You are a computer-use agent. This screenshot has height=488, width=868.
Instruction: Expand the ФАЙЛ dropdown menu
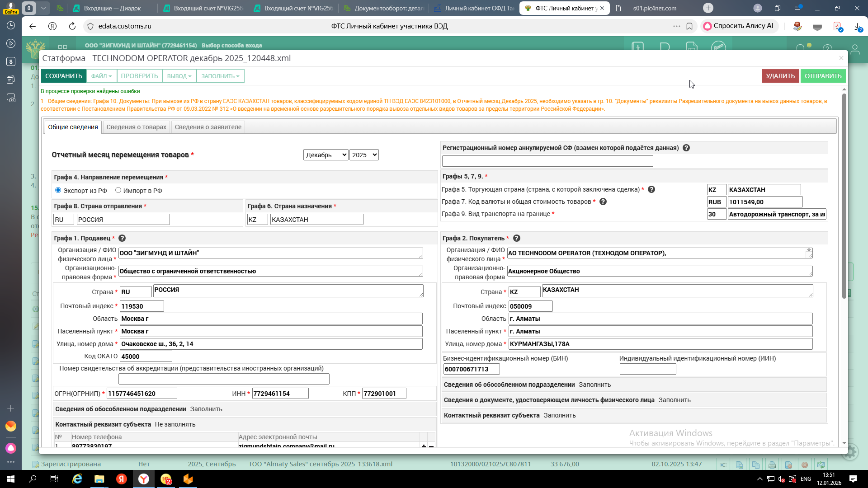click(101, 76)
